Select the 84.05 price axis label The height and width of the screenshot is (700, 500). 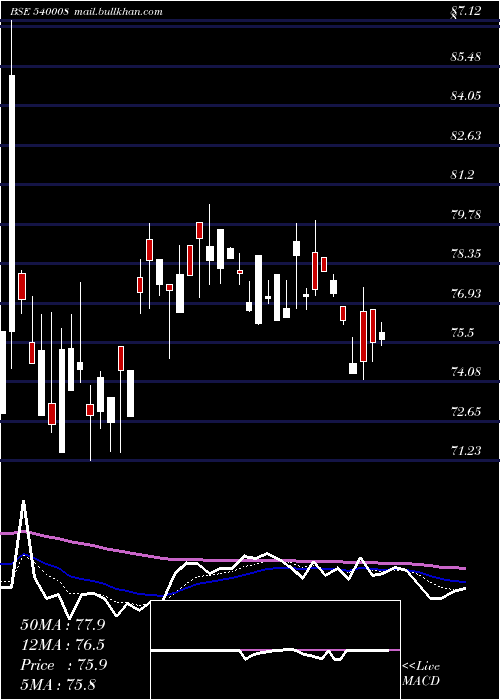(x=466, y=96)
